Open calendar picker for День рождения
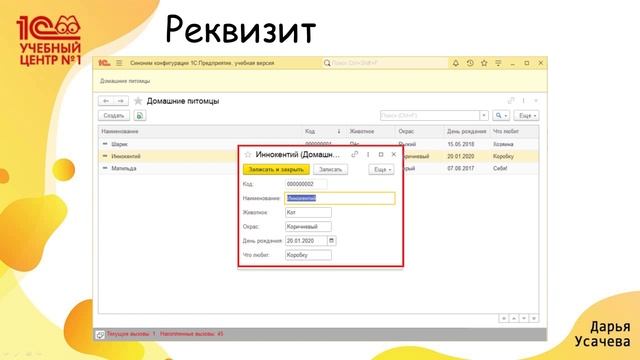This screenshot has height=360, width=640. tap(331, 241)
